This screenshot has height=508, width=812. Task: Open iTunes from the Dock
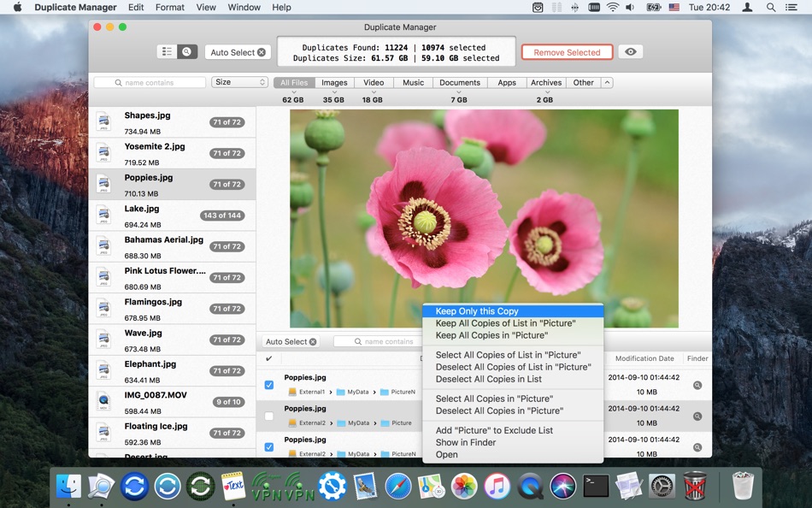tap(497, 487)
